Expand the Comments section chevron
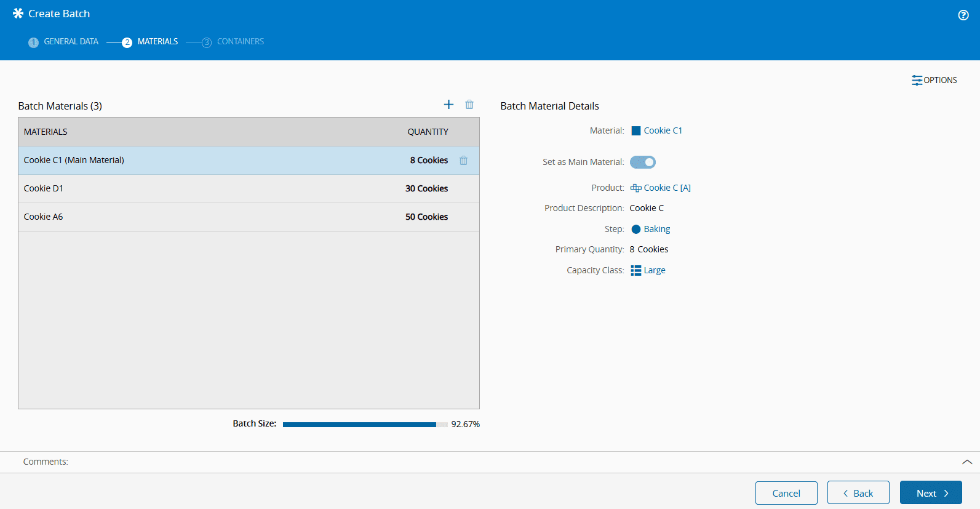The width and height of the screenshot is (980, 509). click(966, 462)
